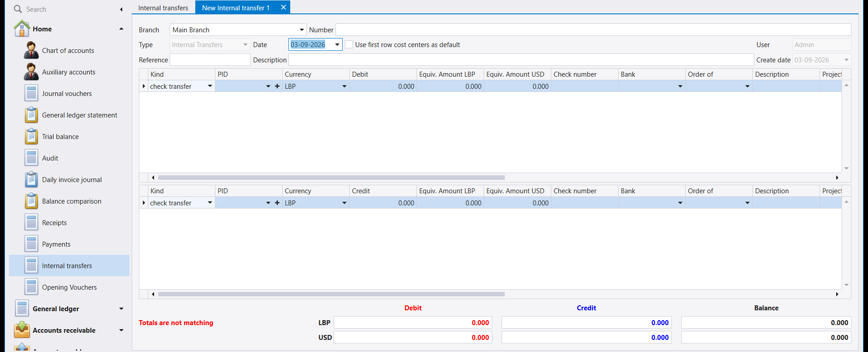Click the header Description input field
The height and width of the screenshot is (352, 868).
click(x=521, y=60)
